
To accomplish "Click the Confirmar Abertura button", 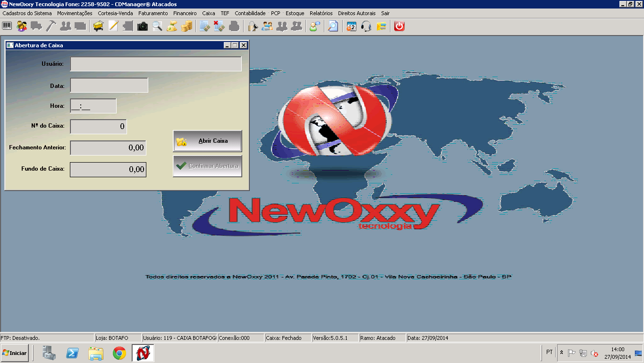I will point(207,166).
